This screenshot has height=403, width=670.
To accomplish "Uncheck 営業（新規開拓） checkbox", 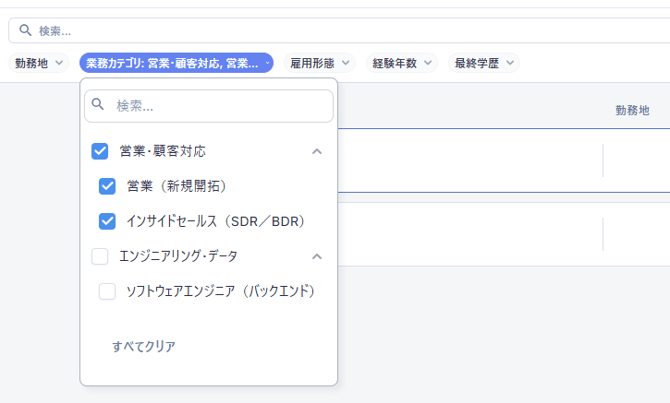I will (108, 186).
